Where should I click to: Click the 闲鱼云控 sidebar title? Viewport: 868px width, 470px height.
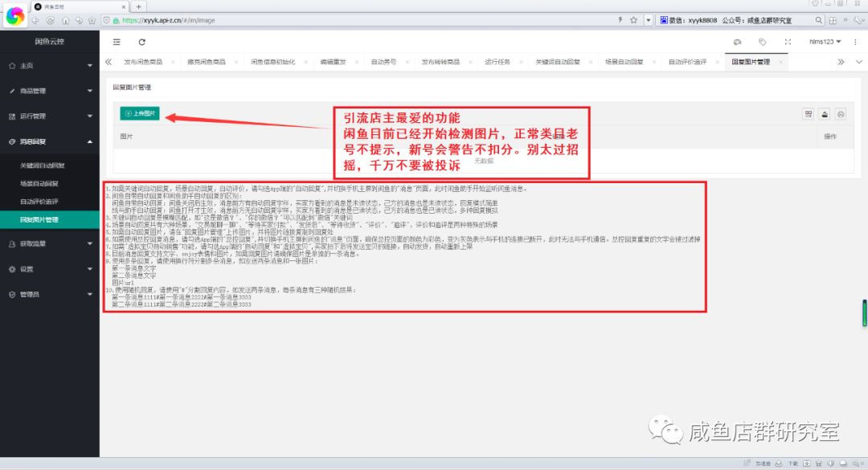(x=50, y=42)
